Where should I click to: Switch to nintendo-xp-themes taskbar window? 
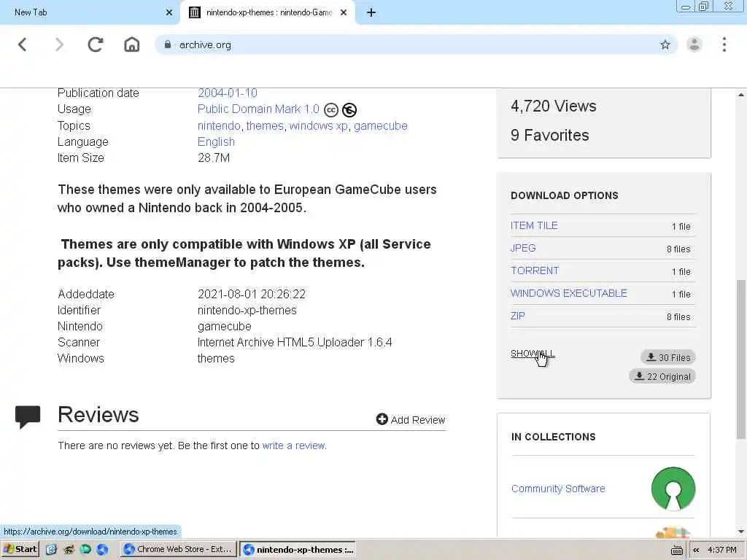(x=298, y=550)
